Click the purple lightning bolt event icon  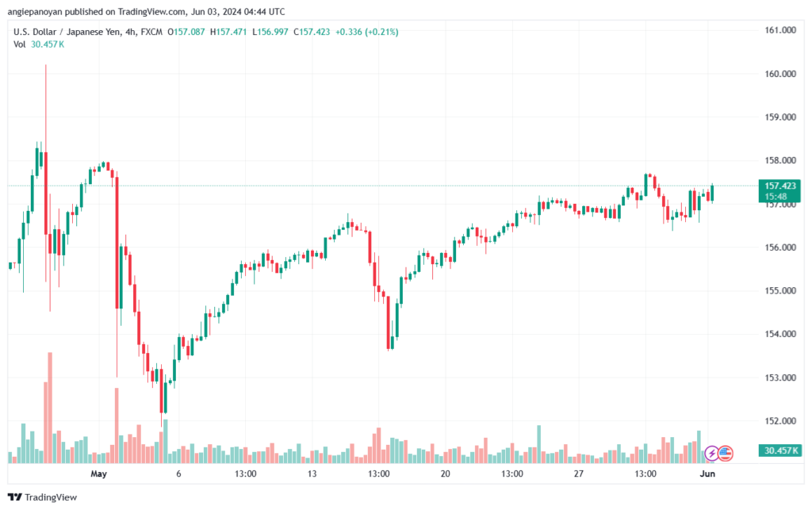pos(711,454)
